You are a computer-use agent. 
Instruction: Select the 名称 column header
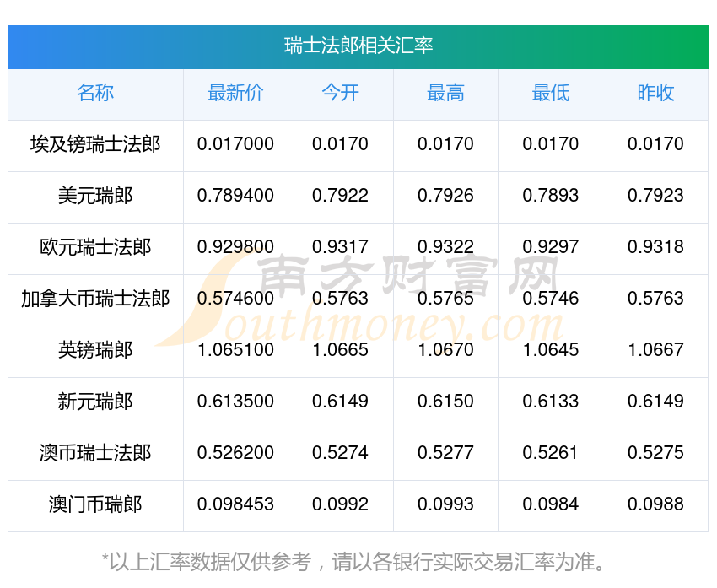[95, 93]
